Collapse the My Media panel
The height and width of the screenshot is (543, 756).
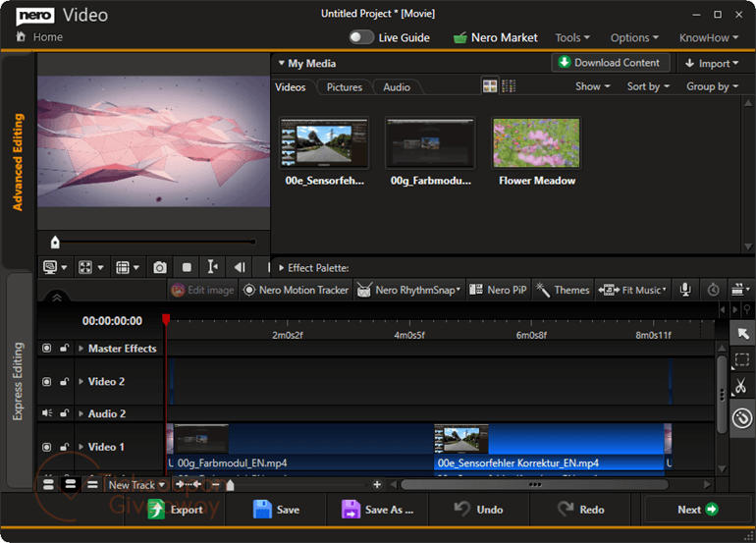pyautogui.click(x=281, y=63)
